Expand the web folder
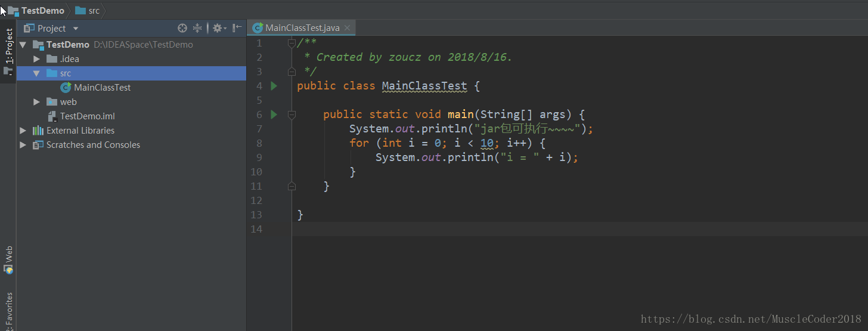Image resolution: width=868 pixels, height=331 pixels. (37, 102)
